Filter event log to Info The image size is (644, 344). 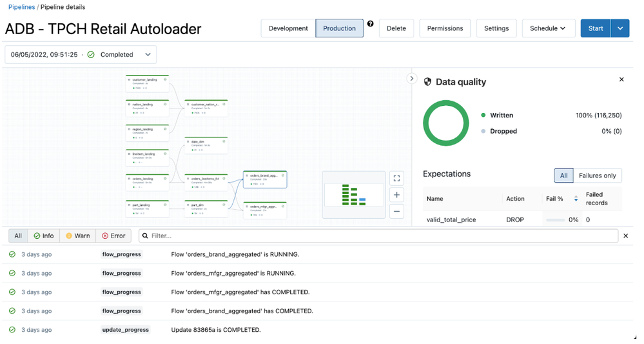tap(44, 236)
